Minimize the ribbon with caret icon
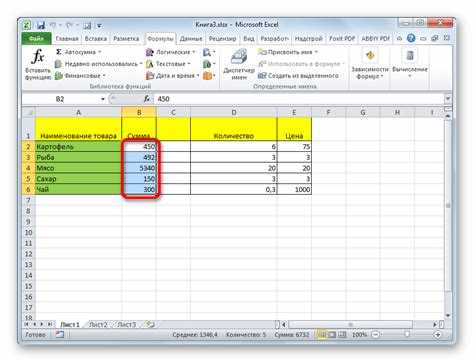This screenshot has height=362, width=474. tap(399, 39)
